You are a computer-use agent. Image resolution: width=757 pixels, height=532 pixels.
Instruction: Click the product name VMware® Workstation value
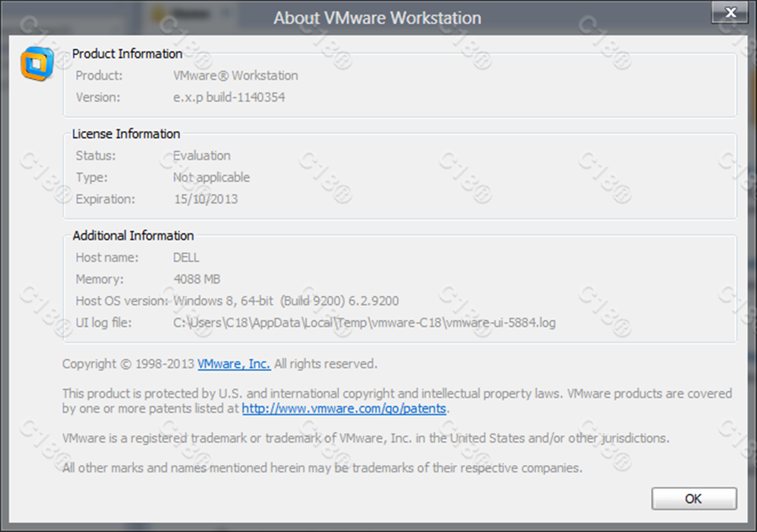click(x=236, y=76)
